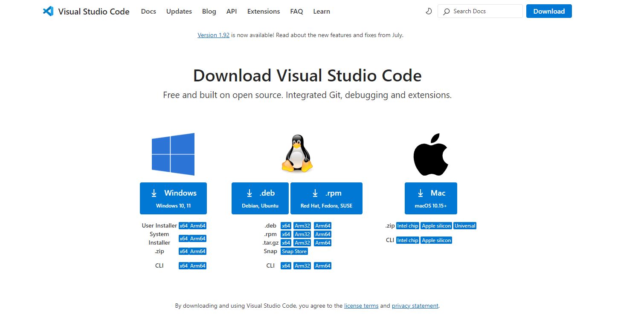
Task: Open the license terms link
Action: tap(361, 306)
